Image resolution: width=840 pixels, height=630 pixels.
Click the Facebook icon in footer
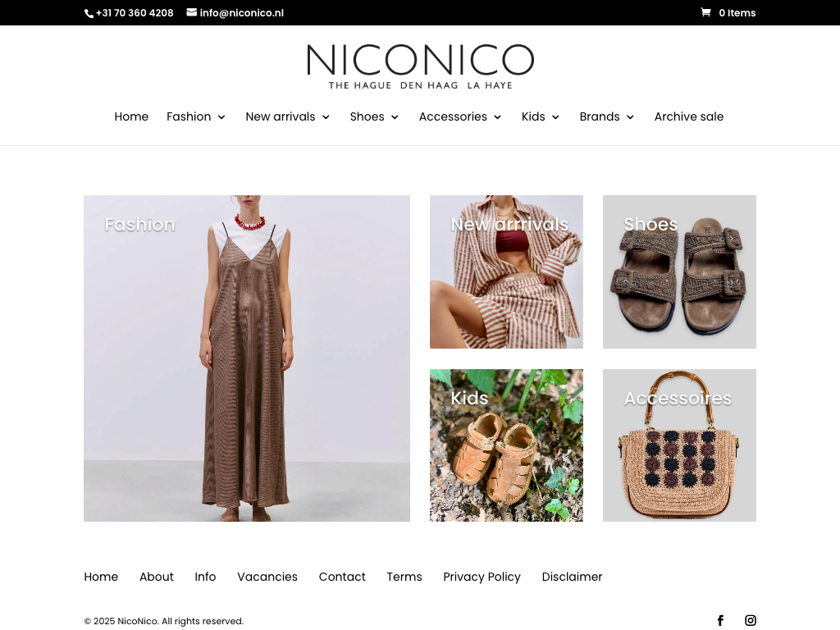720,620
